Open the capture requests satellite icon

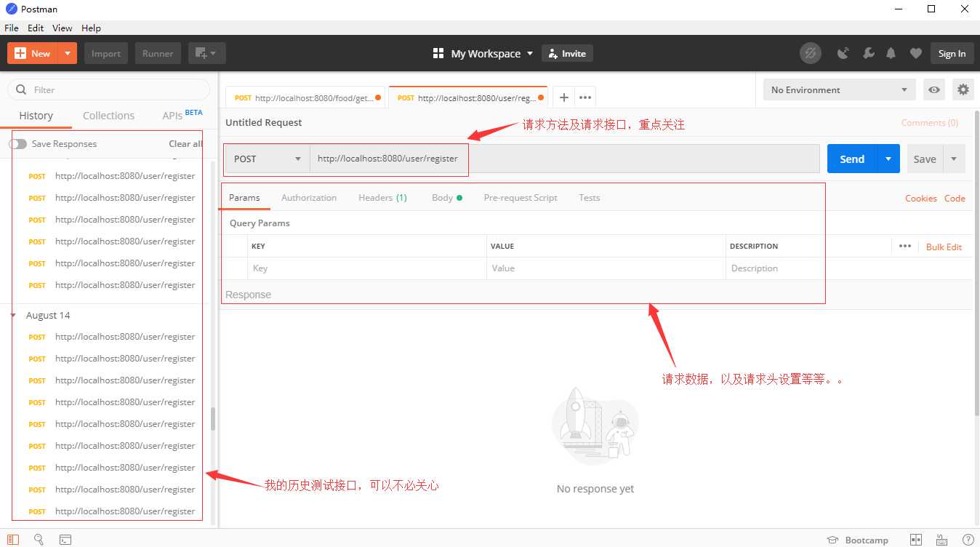[843, 53]
